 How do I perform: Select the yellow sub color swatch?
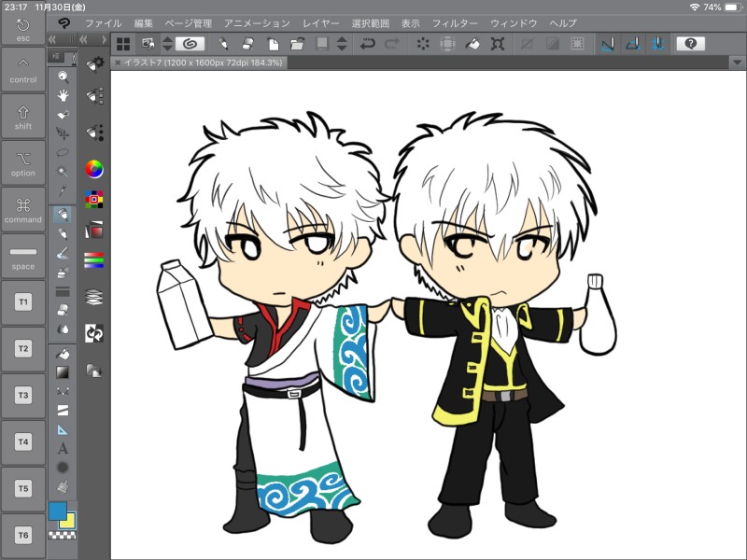(x=68, y=522)
